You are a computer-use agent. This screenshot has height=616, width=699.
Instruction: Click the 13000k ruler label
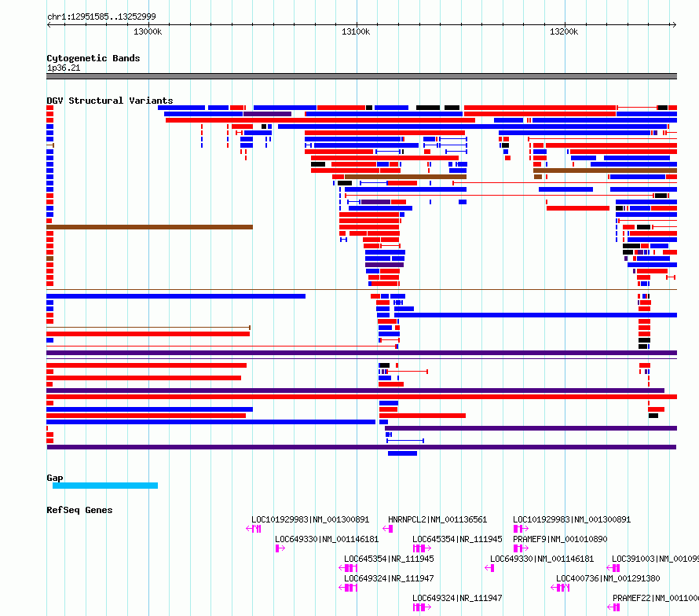[x=148, y=31]
